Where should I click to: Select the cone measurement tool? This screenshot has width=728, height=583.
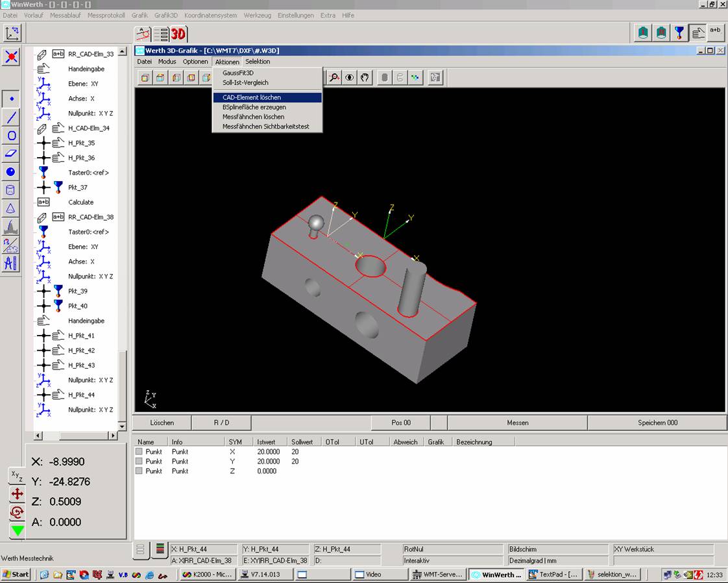(x=10, y=208)
